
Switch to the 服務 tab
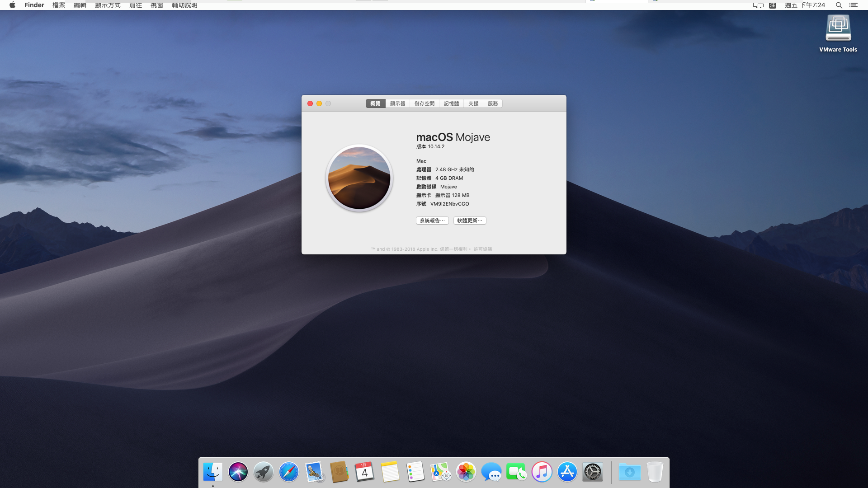pyautogui.click(x=493, y=103)
